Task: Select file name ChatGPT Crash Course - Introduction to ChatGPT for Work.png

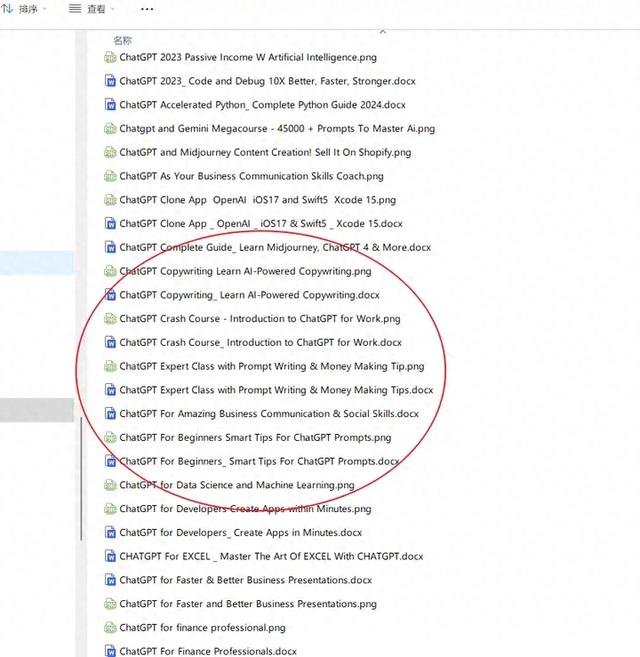Action: pos(260,318)
